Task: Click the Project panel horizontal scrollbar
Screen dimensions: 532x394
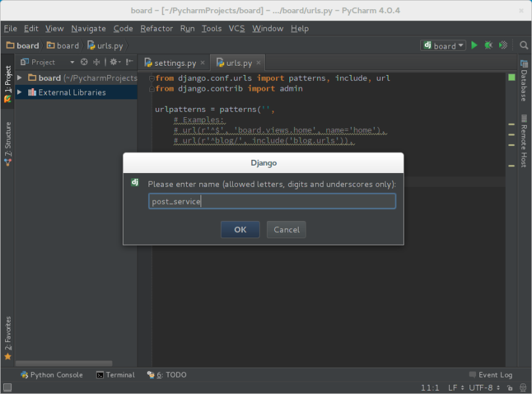Action: 64,364
